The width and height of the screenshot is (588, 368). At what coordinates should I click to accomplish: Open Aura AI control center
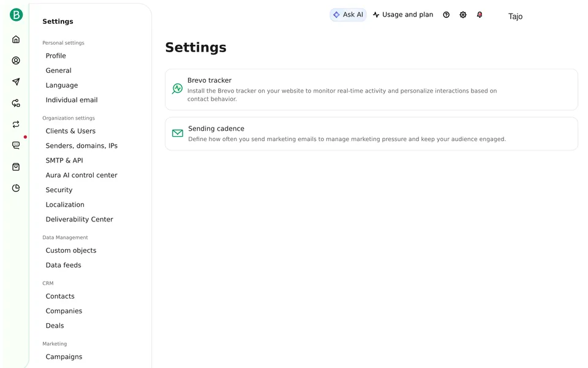pos(81,175)
